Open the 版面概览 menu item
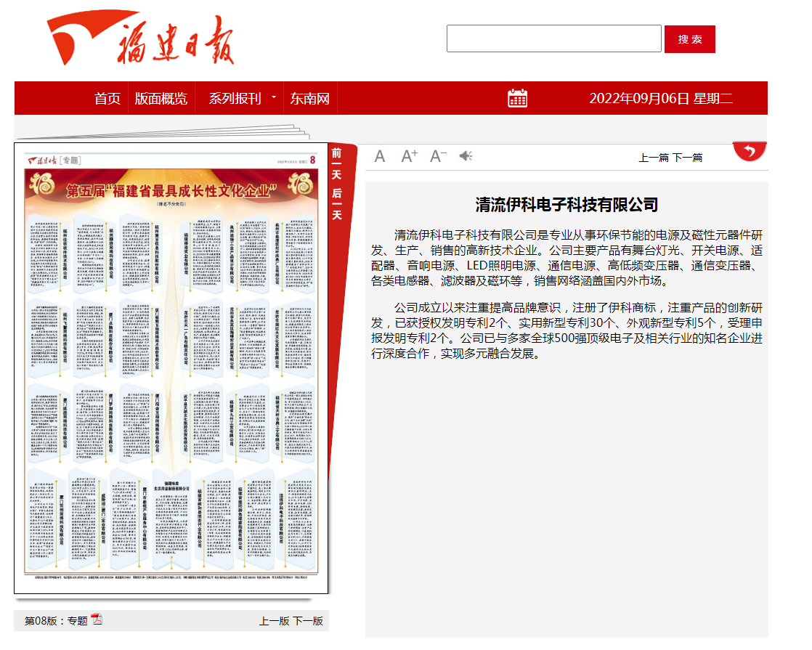 point(161,98)
